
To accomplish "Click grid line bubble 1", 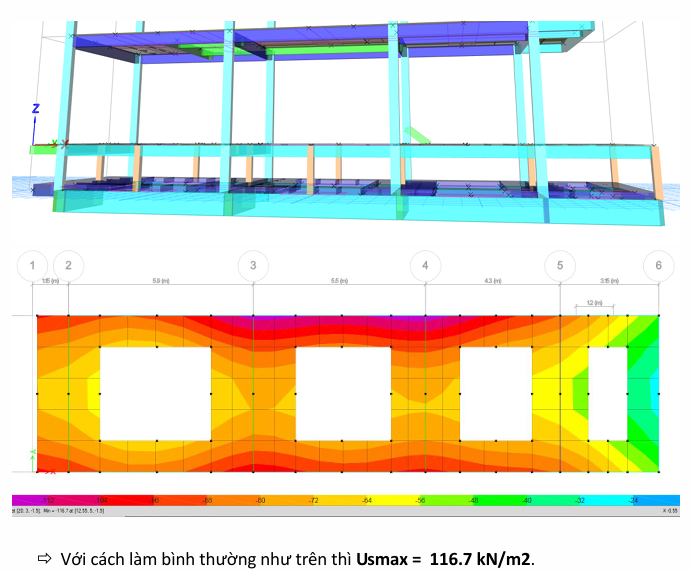I will pos(33,265).
